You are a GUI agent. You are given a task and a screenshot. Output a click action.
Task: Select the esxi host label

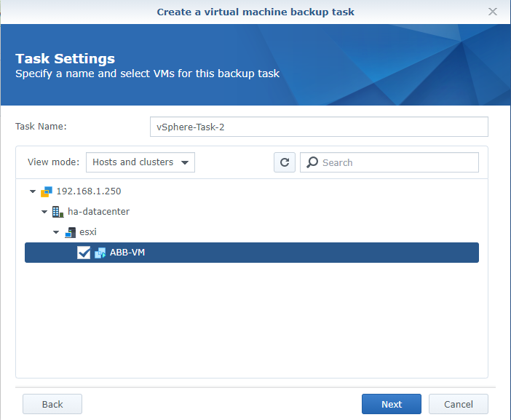point(88,232)
